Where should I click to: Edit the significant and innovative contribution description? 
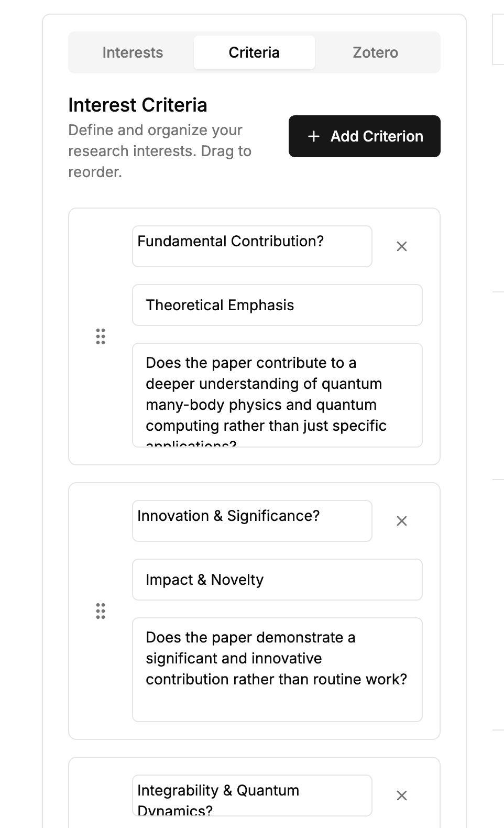(x=277, y=669)
